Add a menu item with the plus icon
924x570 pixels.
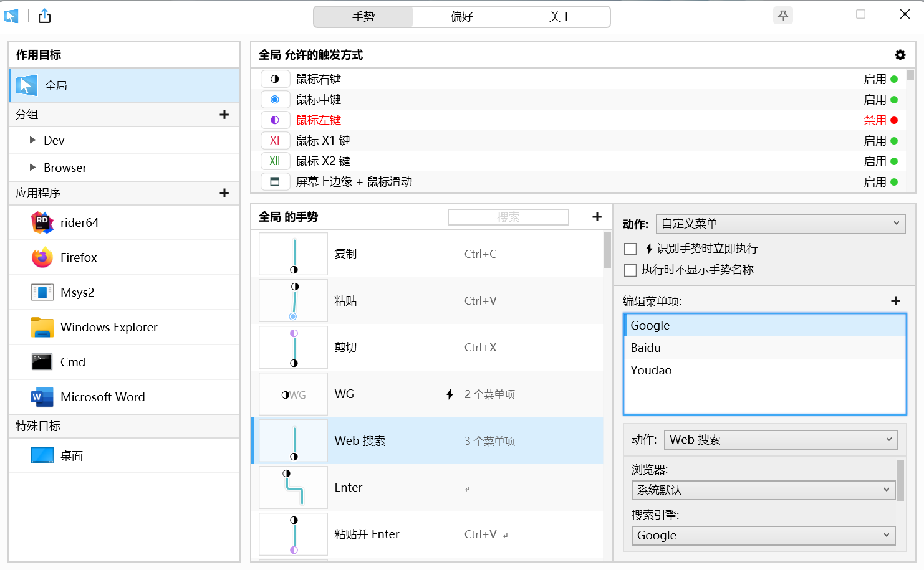coord(896,301)
